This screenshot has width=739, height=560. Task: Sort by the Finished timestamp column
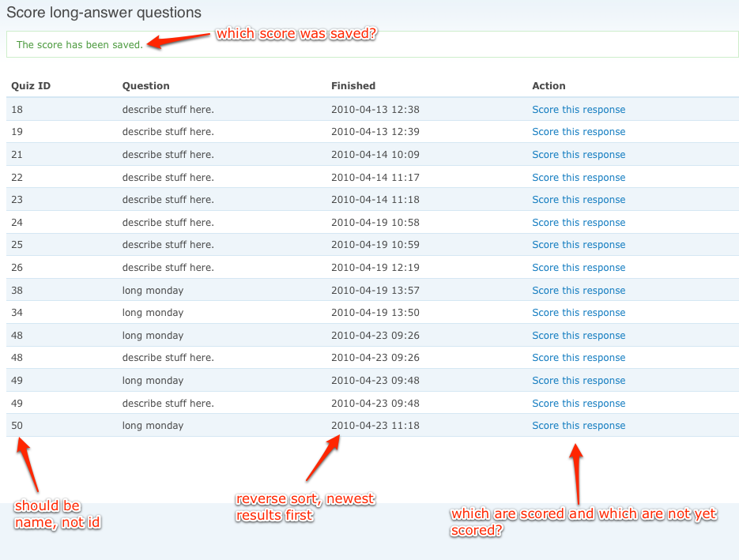(x=353, y=86)
